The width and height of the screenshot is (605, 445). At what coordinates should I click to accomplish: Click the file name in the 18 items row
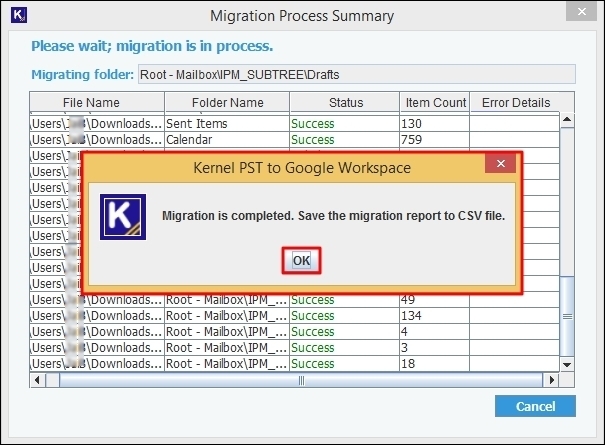click(97, 363)
